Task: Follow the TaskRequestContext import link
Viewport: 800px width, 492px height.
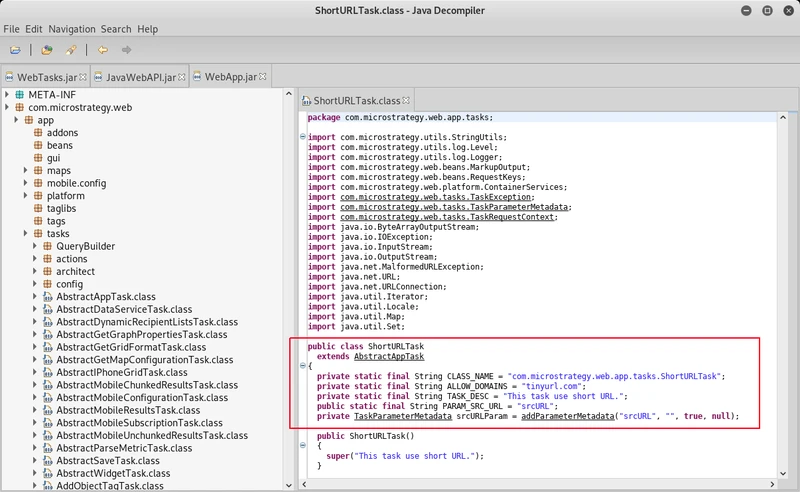Action: tap(447, 217)
